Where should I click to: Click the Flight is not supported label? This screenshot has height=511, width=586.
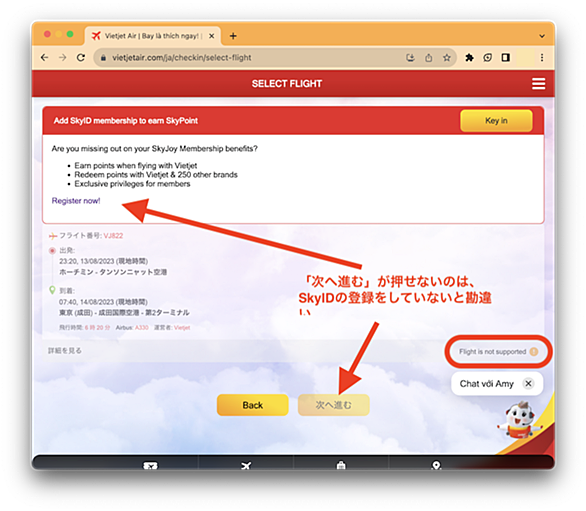(x=493, y=352)
